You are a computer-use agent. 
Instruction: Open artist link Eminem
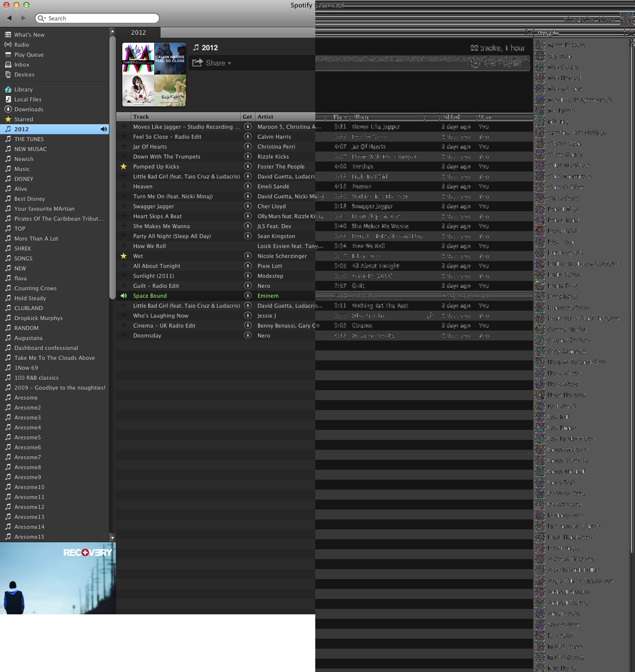(268, 296)
